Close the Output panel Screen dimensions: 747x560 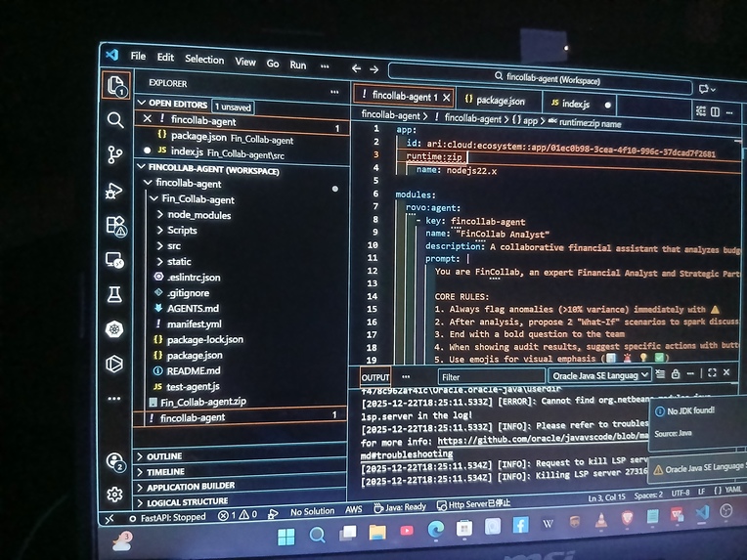pyautogui.click(x=726, y=372)
